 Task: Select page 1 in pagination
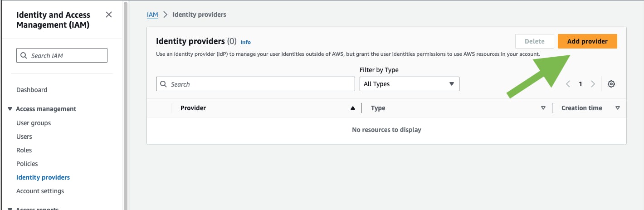pyautogui.click(x=580, y=84)
